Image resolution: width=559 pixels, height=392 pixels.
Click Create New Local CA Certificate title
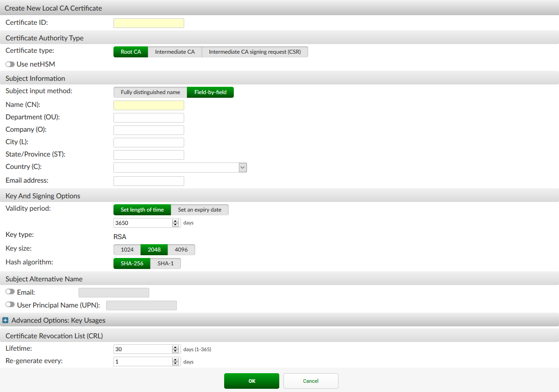pyautogui.click(x=53, y=8)
